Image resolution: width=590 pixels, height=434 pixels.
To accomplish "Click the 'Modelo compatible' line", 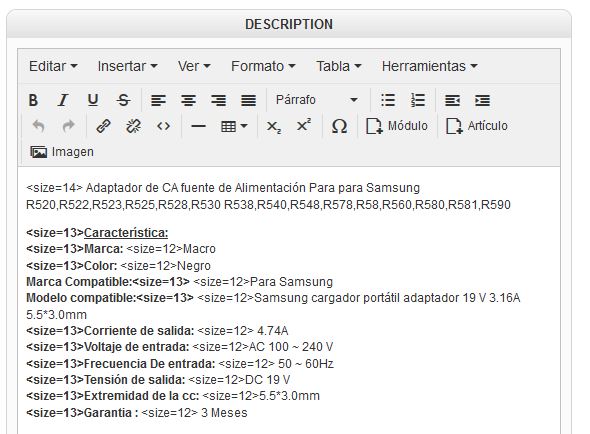I will tap(273, 298).
